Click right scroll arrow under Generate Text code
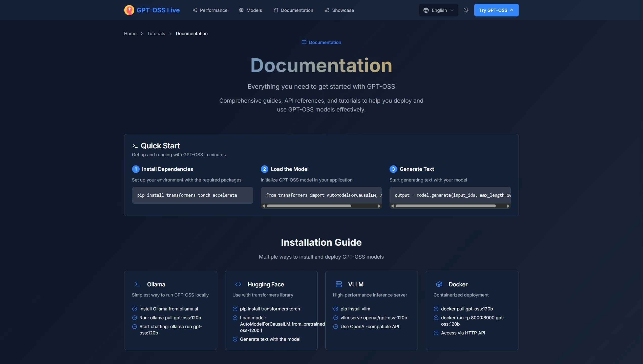 (x=508, y=206)
